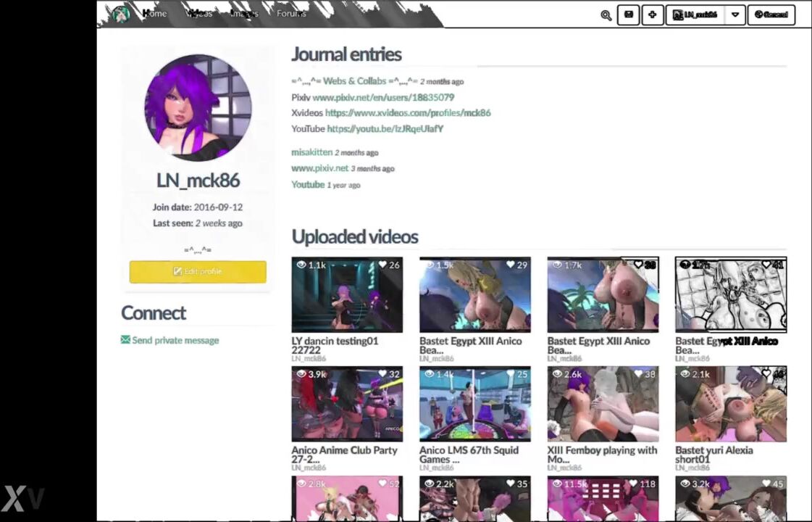Open the www.pixiv.net journal entry
812x522 pixels.
pos(320,168)
